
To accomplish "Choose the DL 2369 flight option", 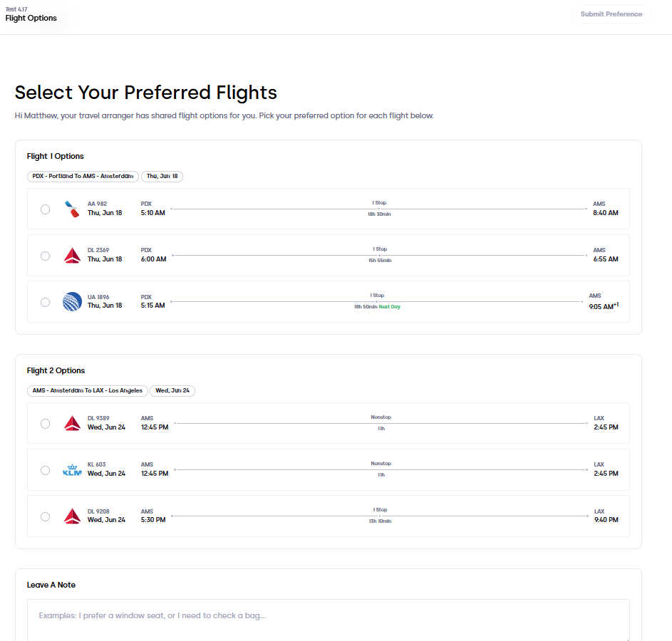I will (45, 256).
